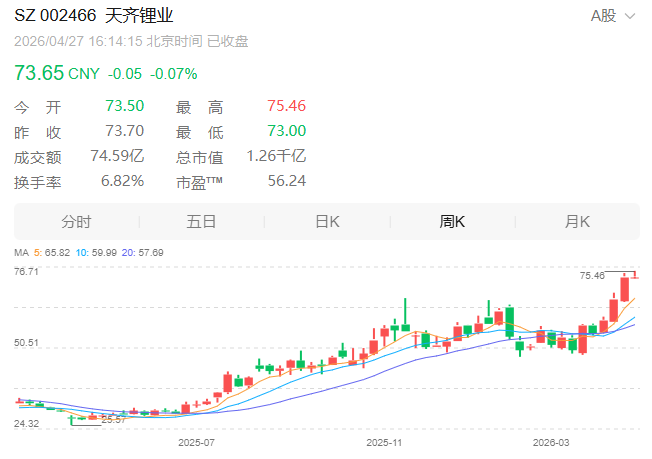Click the 2025-11 date axis label
652x459 pixels.
384,443
